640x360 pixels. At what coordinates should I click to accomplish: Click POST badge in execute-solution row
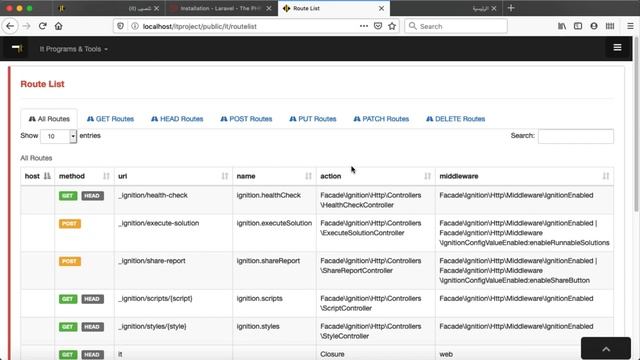pyautogui.click(x=70, y=224)
